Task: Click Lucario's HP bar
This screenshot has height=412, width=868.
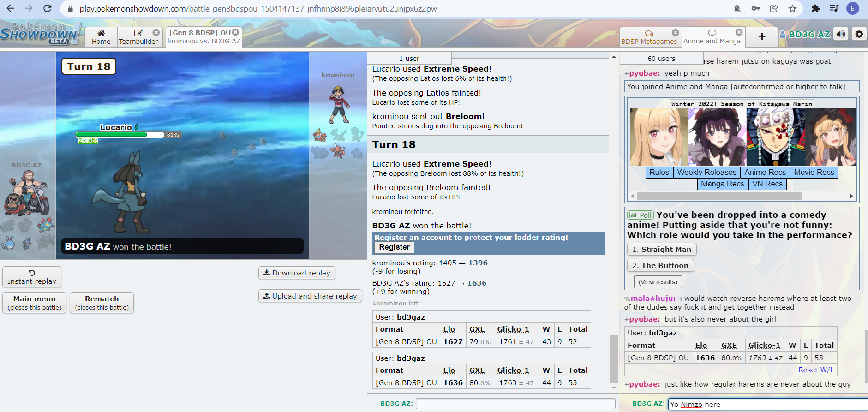Action: (120, 135)
